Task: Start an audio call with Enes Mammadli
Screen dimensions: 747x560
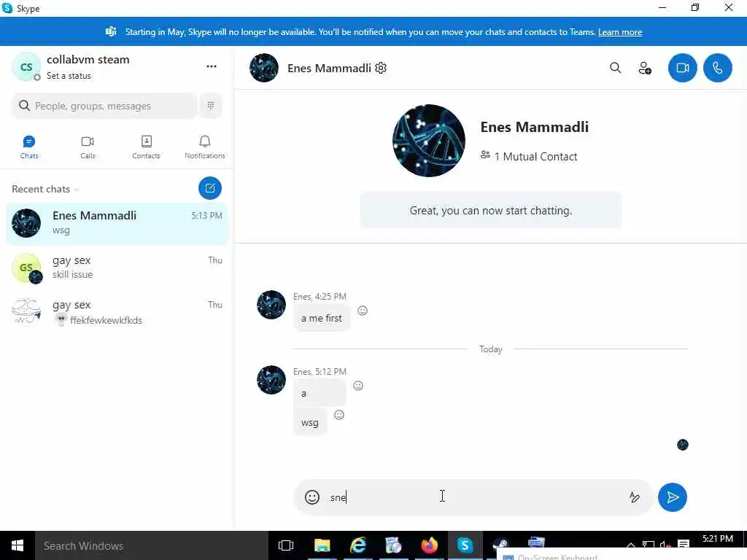Action: (x=718, y=68)
